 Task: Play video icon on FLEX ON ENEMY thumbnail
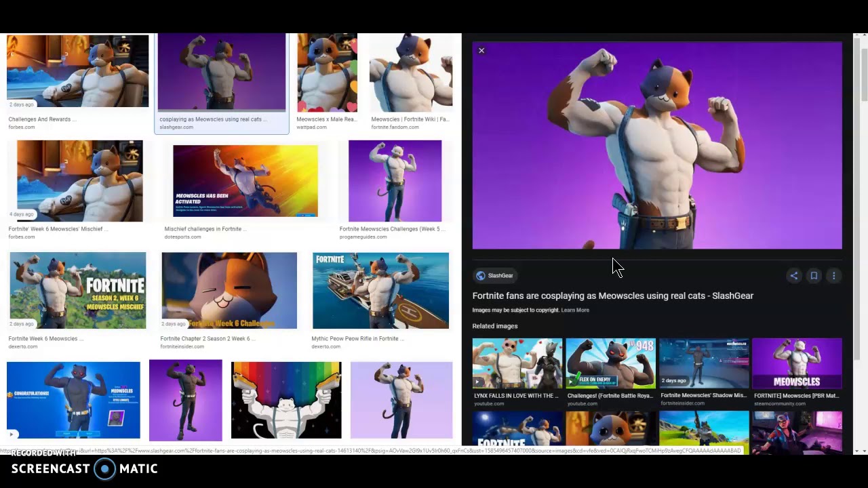[x=572, y=382]
